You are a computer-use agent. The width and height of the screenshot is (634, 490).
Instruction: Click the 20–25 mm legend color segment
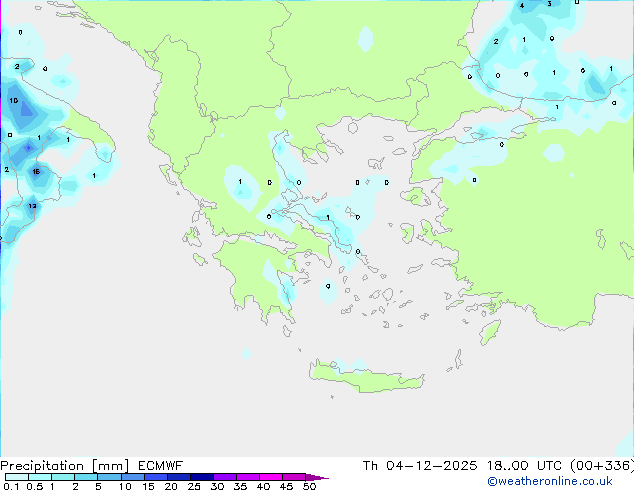179,477
